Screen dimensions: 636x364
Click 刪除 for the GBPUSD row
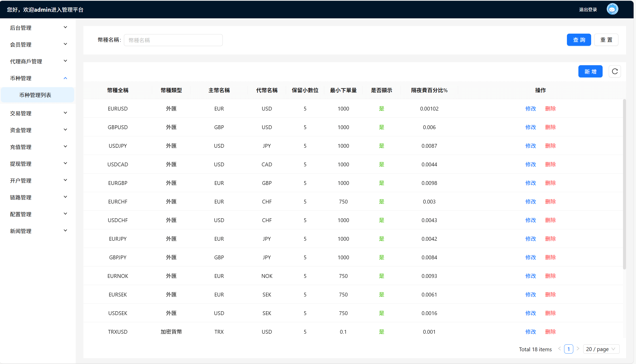(550, 127)
